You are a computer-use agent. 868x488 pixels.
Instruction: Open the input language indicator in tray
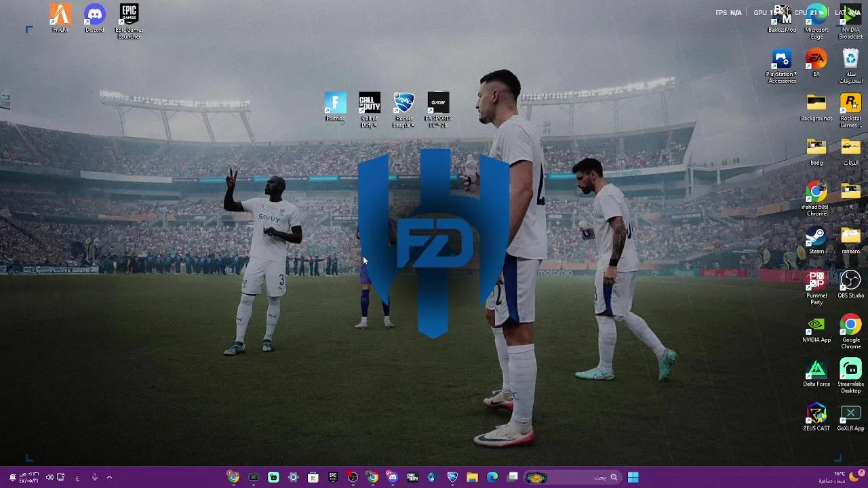[x=77, y=477]
